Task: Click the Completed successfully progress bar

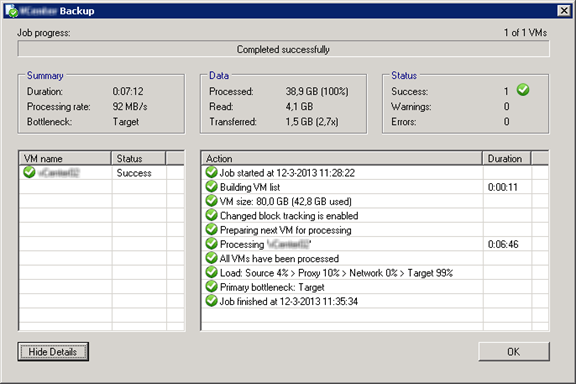Action: click(x=283, y=49)
